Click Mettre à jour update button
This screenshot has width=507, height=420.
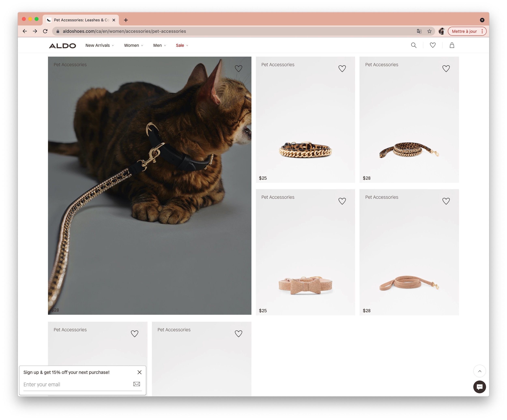coord(464,31)
